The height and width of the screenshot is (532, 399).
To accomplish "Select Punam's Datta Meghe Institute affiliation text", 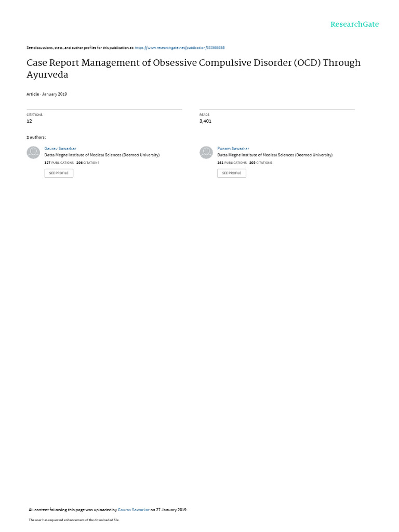I will (x=275, y=155).
